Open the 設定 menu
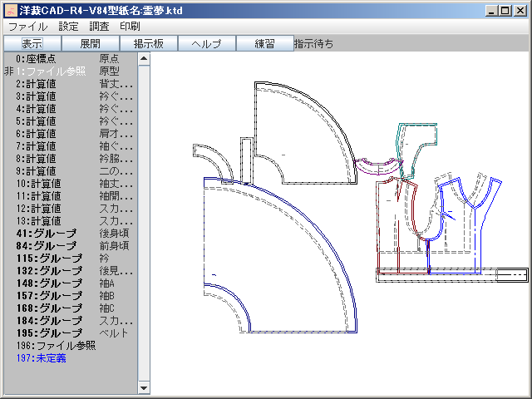 (68, 27)
